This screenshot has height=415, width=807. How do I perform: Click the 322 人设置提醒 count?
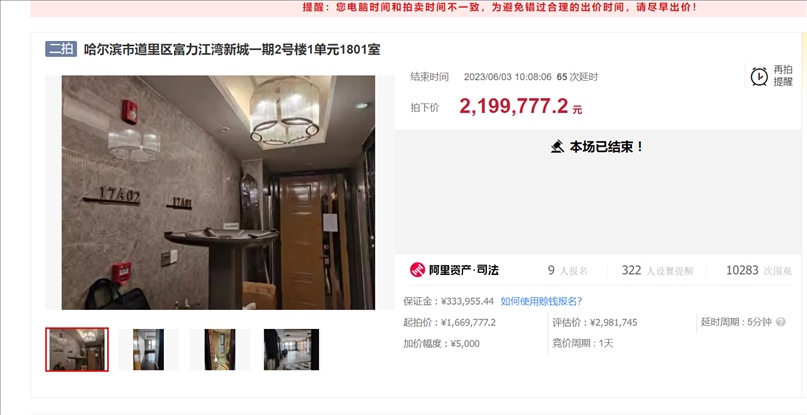click(x=657, y=270)
